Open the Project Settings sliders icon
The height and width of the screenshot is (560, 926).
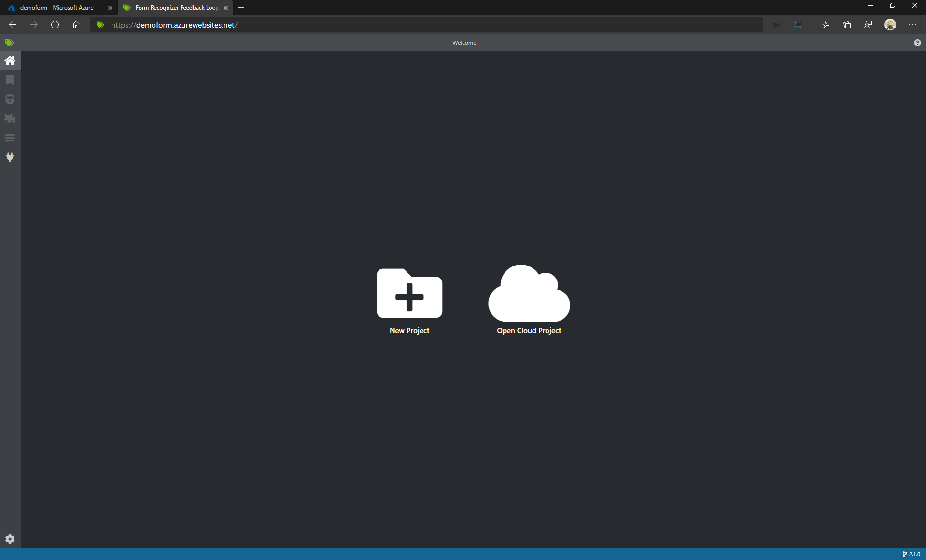[x=10, y=138]
